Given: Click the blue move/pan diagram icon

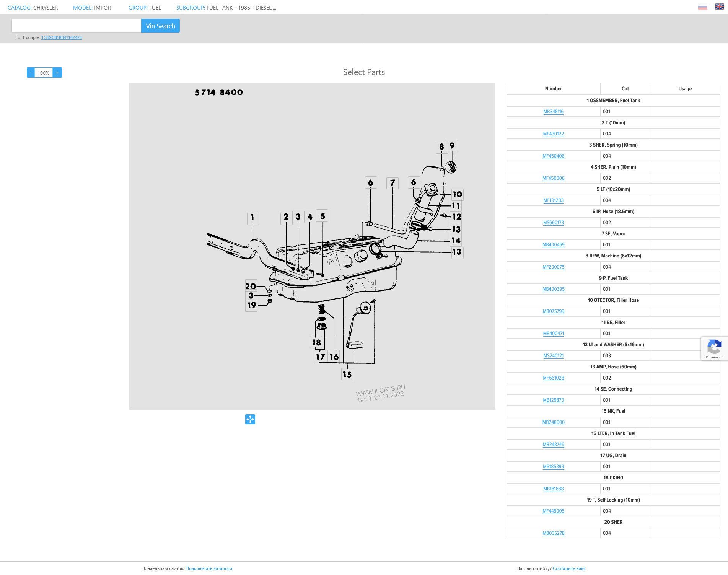Looking at the screenshot, I should 250,419.
